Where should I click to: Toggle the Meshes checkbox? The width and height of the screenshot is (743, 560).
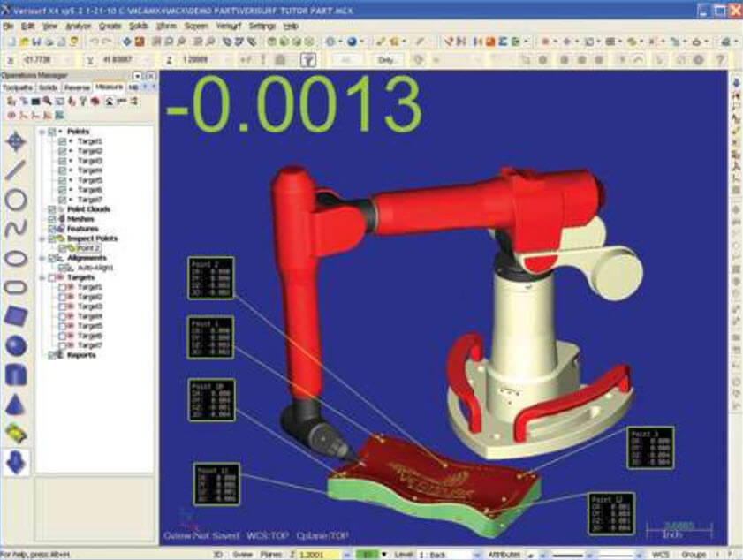point(53,219)
